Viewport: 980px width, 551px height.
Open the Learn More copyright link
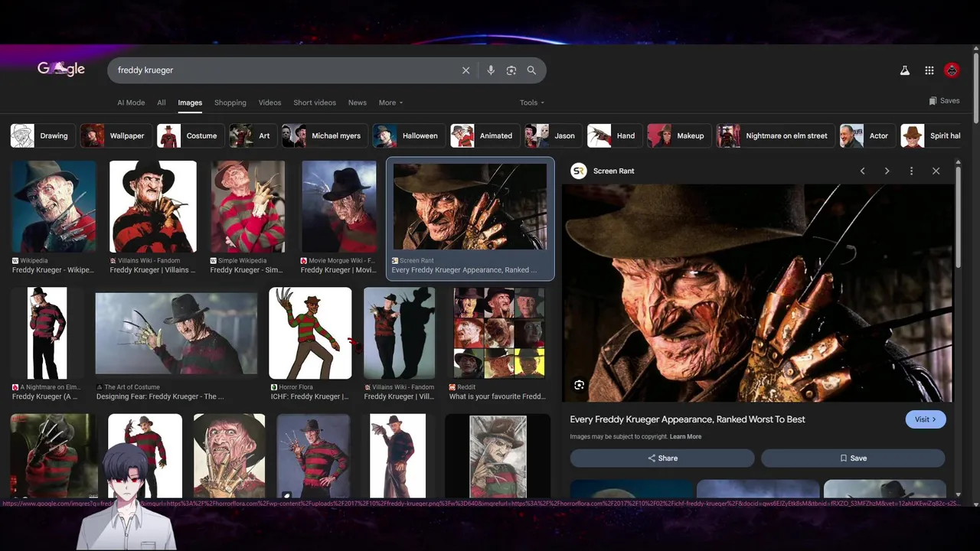[x=685, y=437]
